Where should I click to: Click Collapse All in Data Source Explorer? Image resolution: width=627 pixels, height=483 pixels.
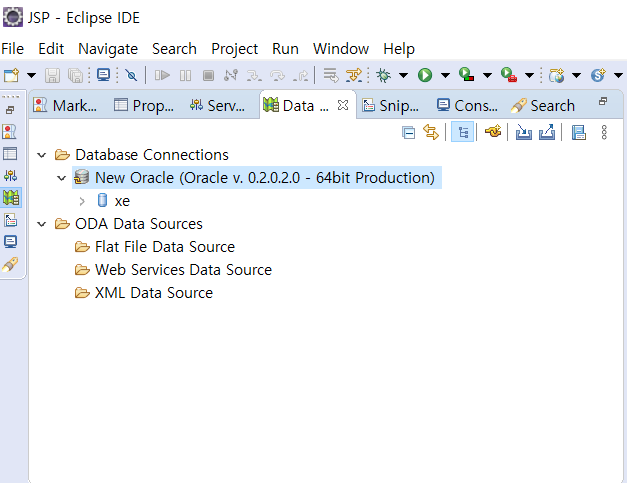(408, 132)
